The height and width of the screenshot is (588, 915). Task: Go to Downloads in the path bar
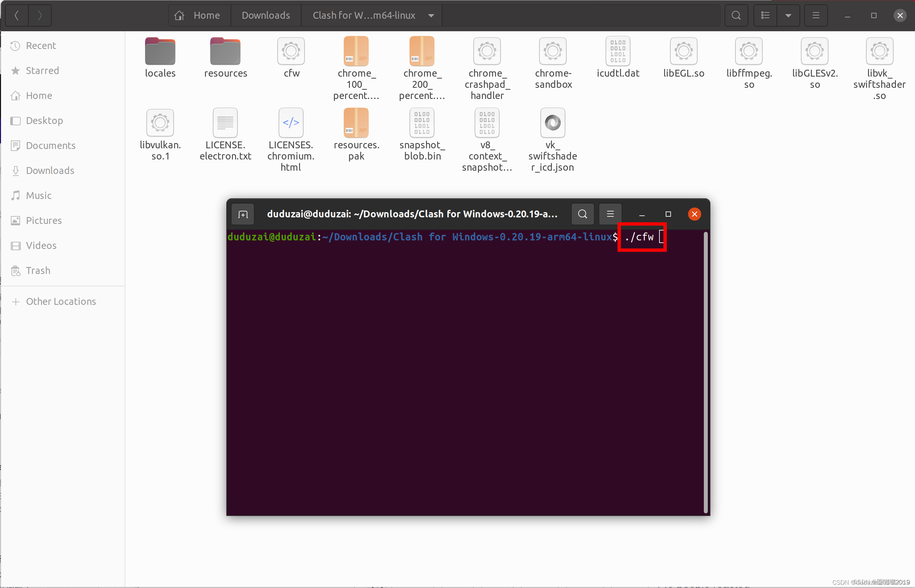[266, 15]
